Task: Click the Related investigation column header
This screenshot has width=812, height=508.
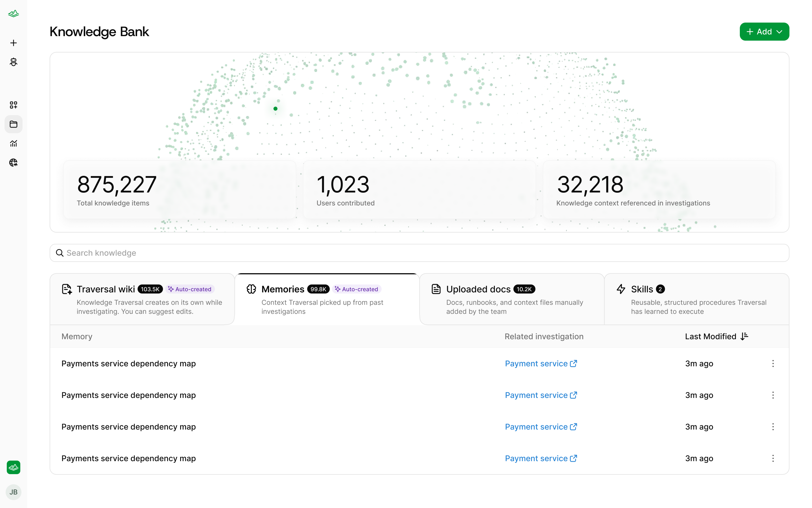Action: tap(544, 336)
